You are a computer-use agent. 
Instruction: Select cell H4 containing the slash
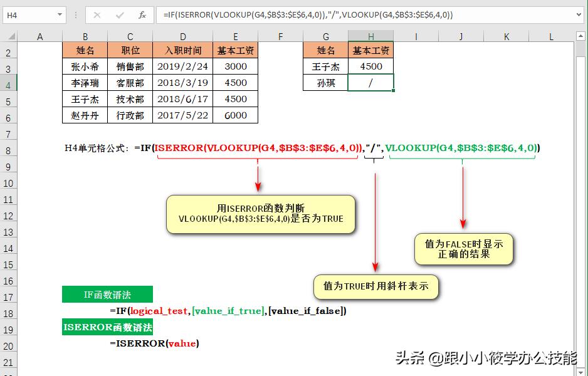(371, 82)
